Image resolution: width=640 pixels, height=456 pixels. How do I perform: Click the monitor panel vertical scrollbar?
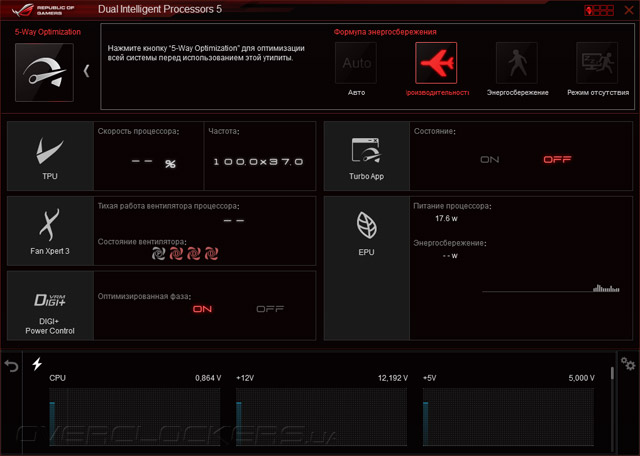click(612, 373)
